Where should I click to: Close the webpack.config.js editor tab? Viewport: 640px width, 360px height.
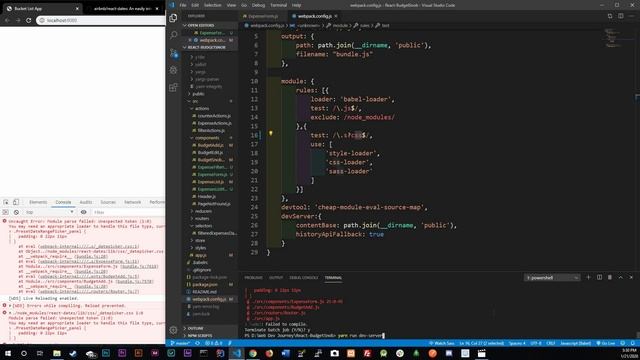click(336, 16)
